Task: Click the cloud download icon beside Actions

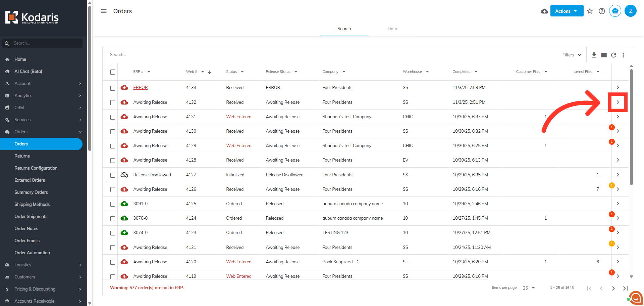Action: pos(544,11)
